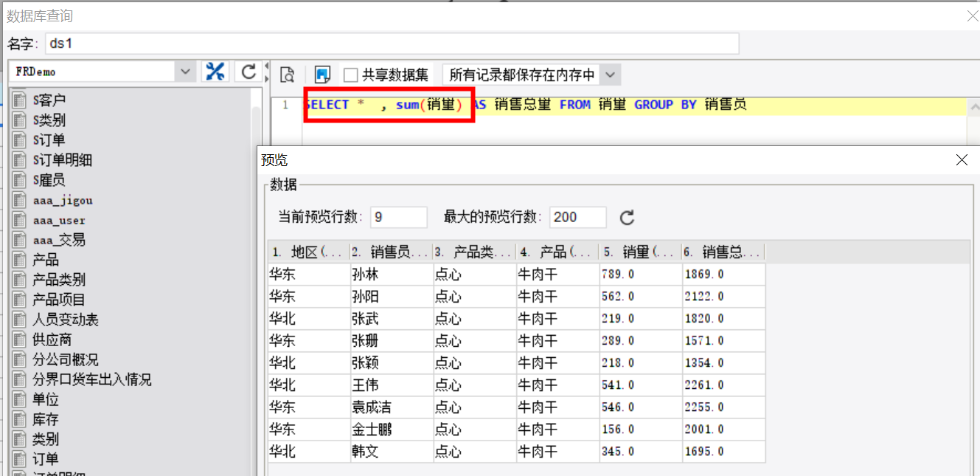Image resolution: width=980 pixels, height=476 pixels.
Task: Click the cell 王伟
Action: 392,385
